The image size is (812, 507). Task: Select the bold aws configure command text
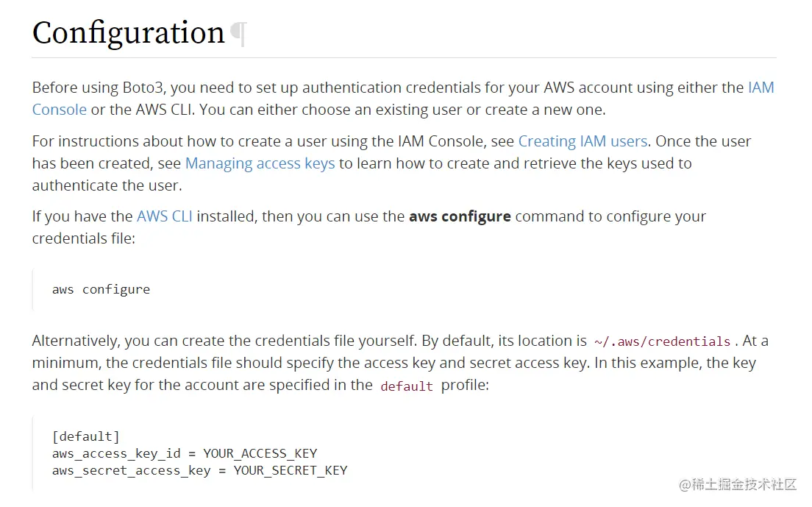point(460,216)
